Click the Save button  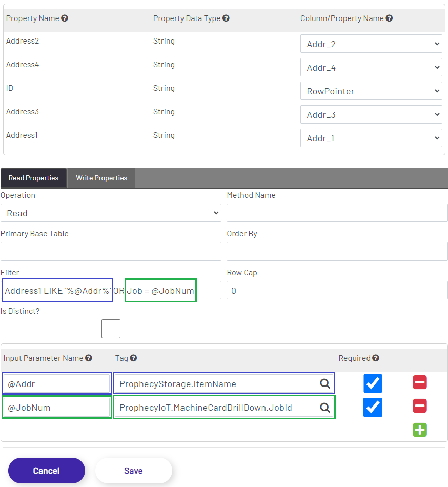point(133,470)
